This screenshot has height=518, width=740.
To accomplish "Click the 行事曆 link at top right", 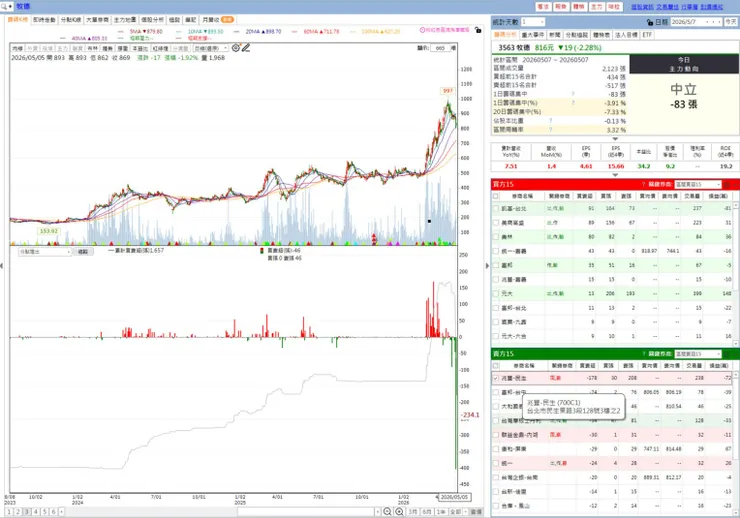I will pyautogui.click(x=690, y=7).
